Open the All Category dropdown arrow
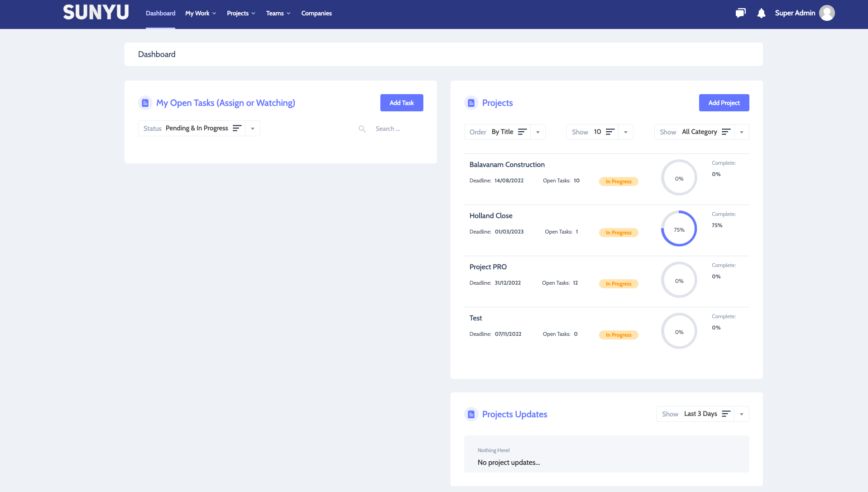This screenshot has height=492, width=868. pos(742,132)
